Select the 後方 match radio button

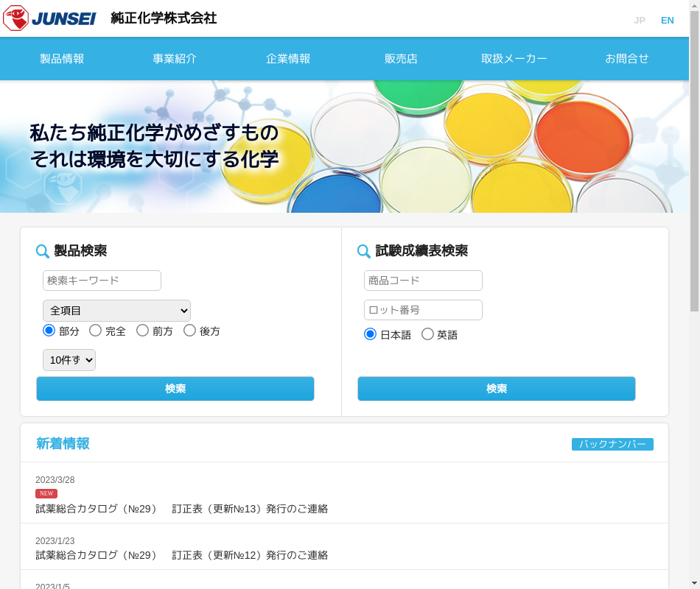pos(190,331)
